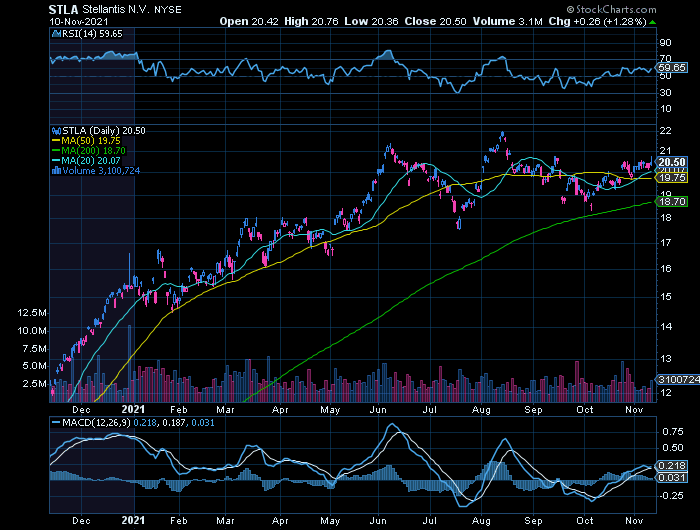Screen dimensions: 700x530
Task: Click the yellow 19.75 MA price tag
Action: [x=672, y=178]
